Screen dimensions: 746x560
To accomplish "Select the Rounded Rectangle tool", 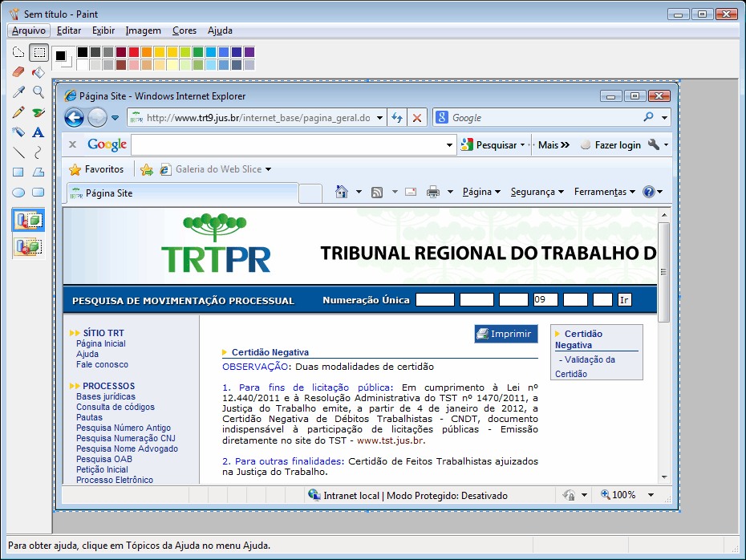I will coord(39,193).
